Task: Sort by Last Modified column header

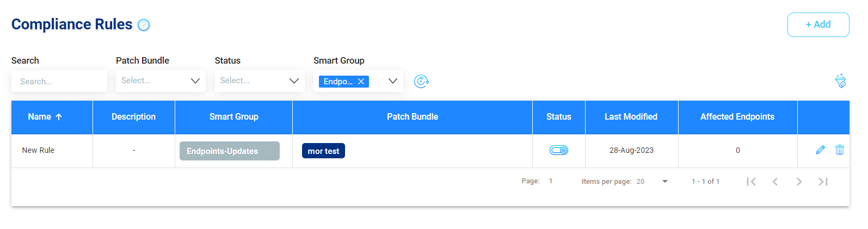Action: [x=631, y=117]
